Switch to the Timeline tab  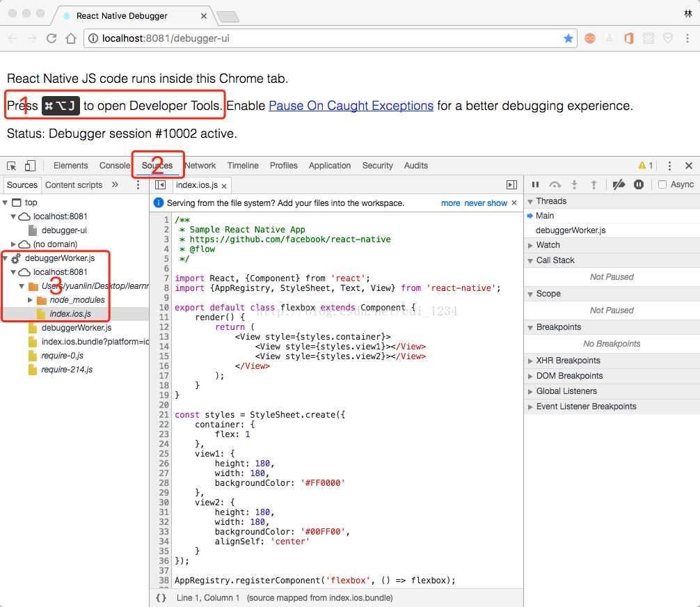coord(243,166)
